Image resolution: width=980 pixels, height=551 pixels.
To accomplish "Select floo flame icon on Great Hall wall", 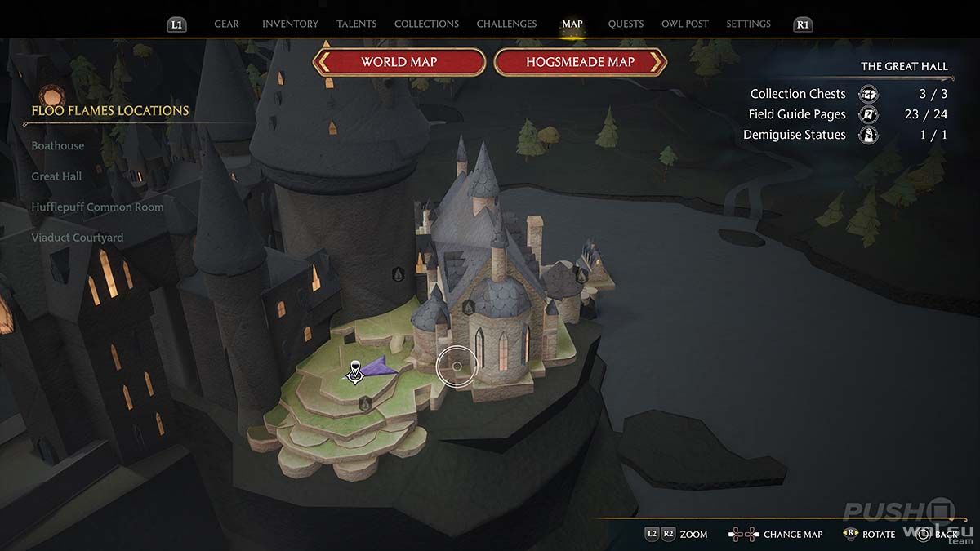I will click(469, 307).
